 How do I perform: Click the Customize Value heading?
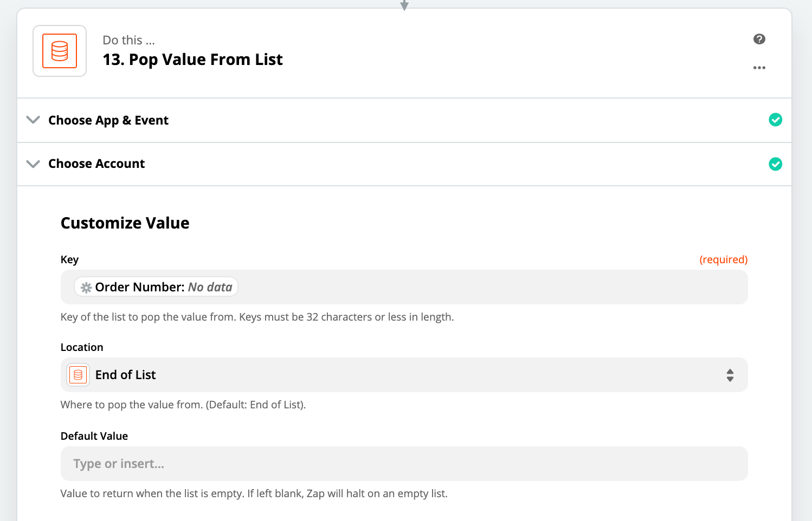(x=125, y=223)
